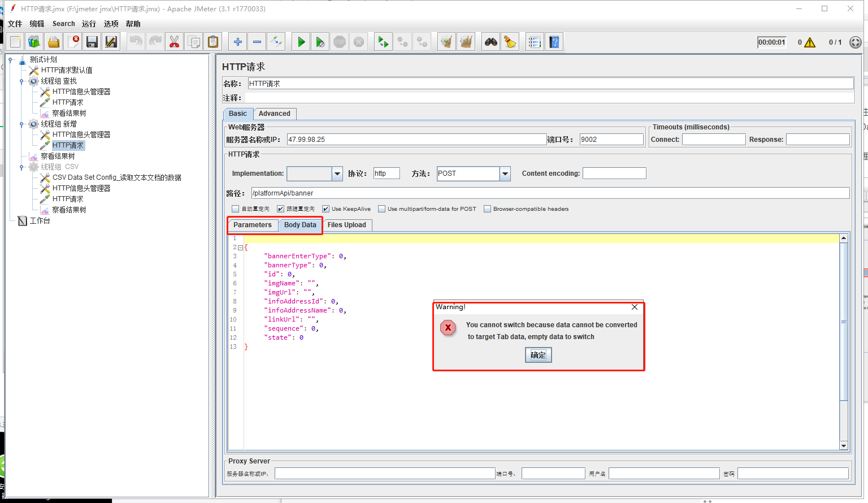The width and height of the screenshot is (868, 503).
Task: Click the body data scrollbar down arrow
Action: click(844, 446)
